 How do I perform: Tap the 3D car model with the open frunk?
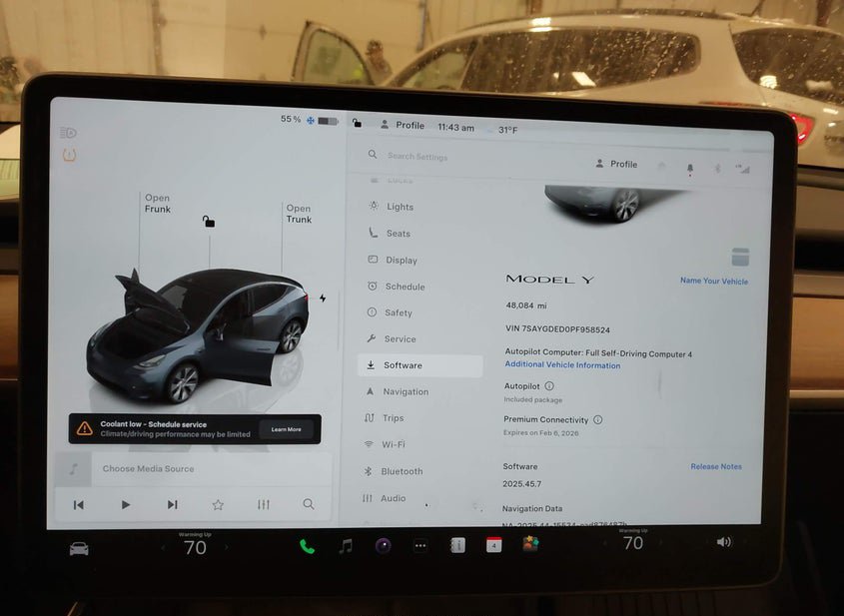(x=198, y=334)
